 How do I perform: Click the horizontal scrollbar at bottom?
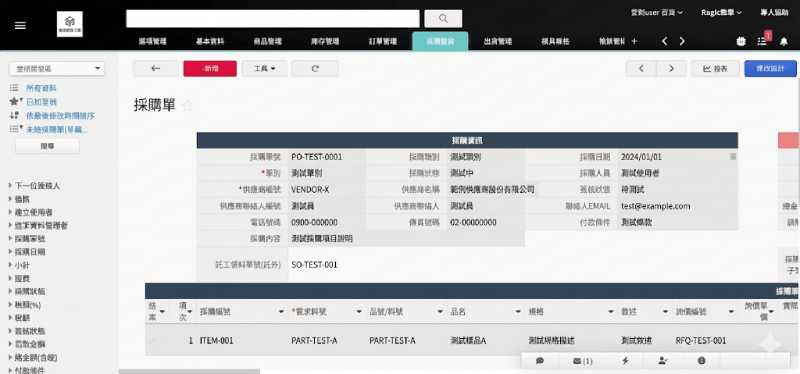click(189, 371)
